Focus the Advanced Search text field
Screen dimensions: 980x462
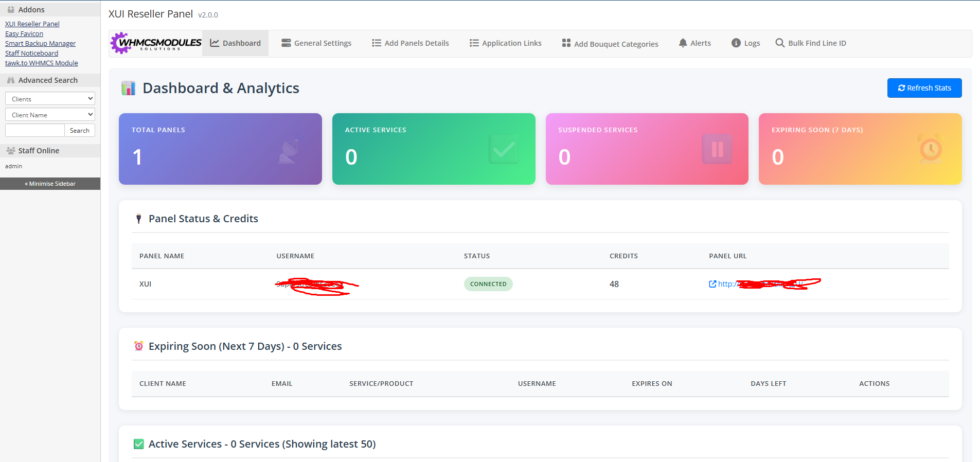coord(35,131)
